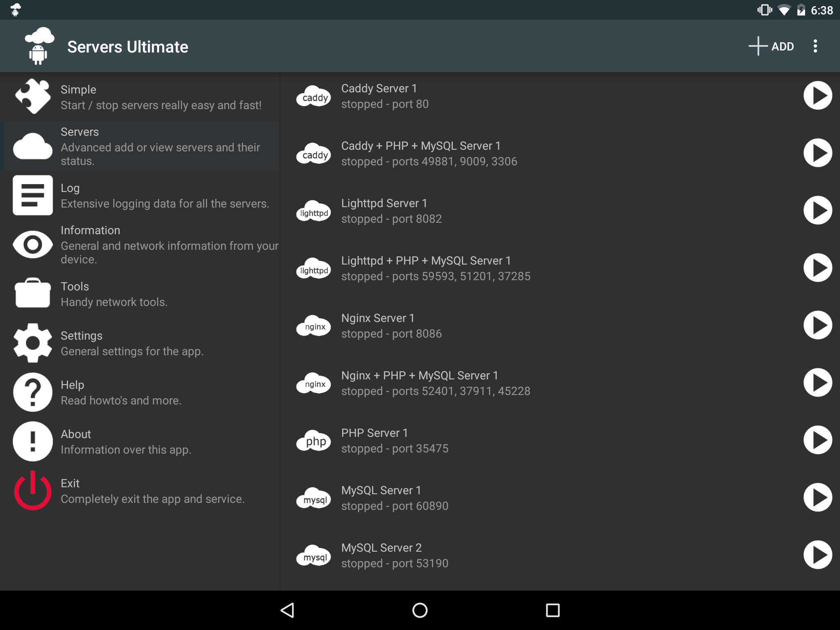This screenshot has height=630, width=840.
Task: Tap battery indicator in status bar
Action: click(801, 10)
